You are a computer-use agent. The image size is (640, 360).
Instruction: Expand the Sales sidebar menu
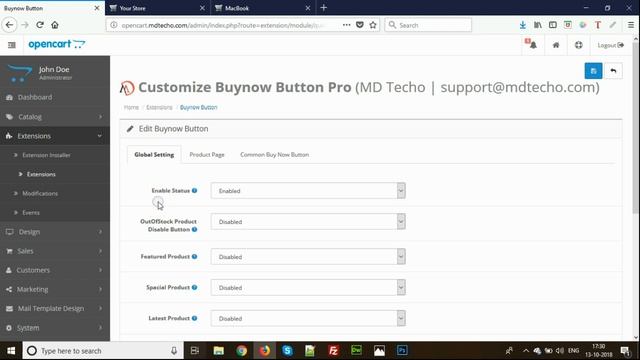[x=55, y=251]
